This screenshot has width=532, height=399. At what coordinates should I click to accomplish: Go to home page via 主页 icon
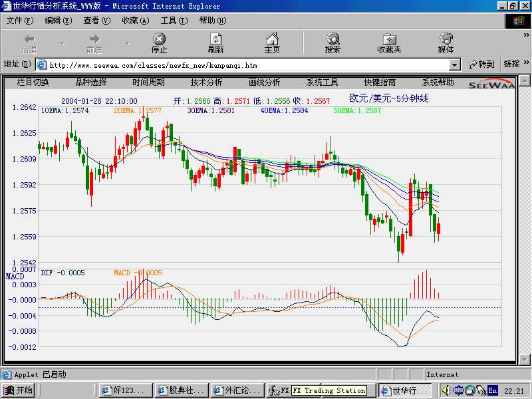pyautogui.click(x=272, y=39)
